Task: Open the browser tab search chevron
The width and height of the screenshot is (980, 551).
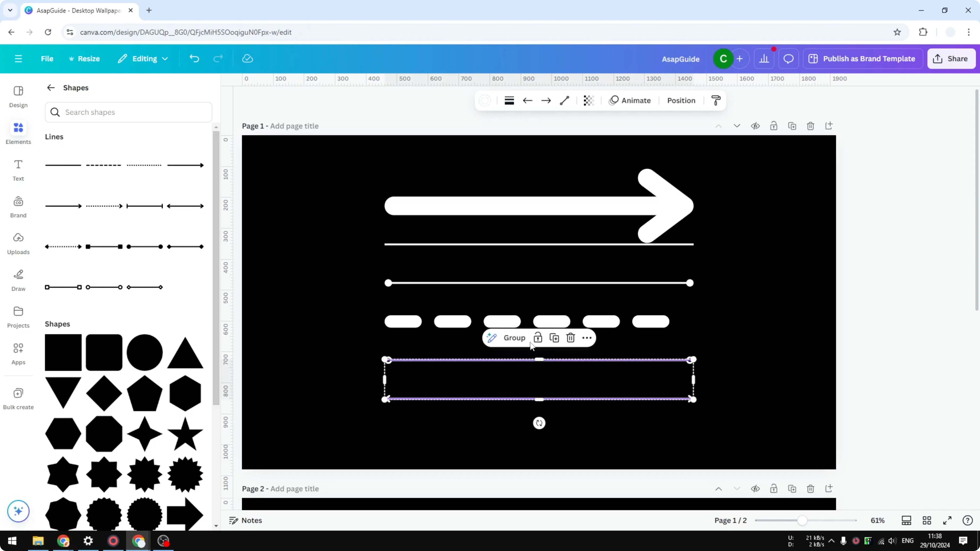Action: [10, 10]
